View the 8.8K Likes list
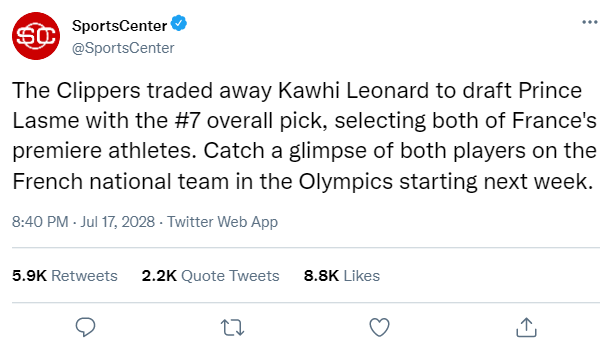Screen dimensions: 612x364 coord(342,276)
